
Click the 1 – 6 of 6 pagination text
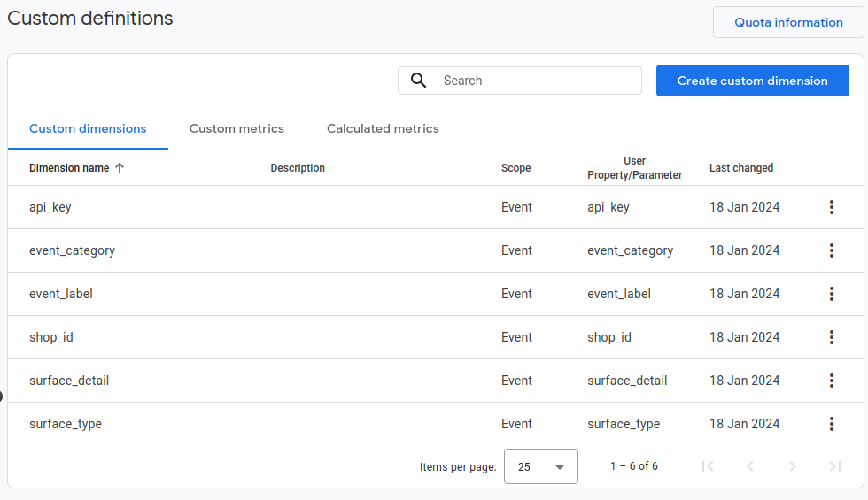pos(634,466)
